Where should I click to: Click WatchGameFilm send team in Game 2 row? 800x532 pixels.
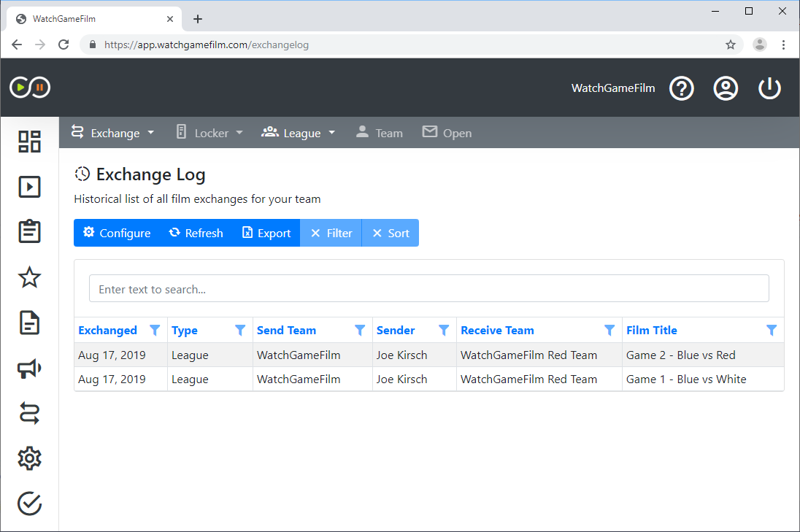coord(299,355)
